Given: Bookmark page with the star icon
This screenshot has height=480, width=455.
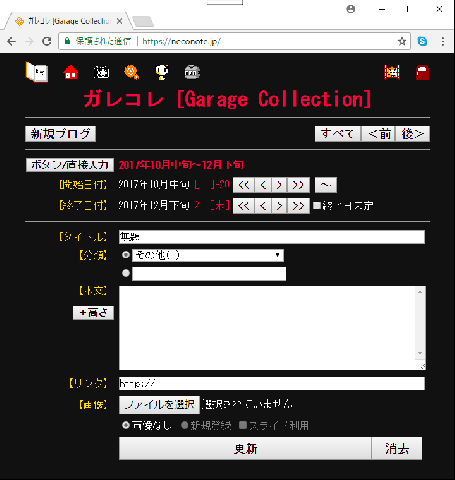Looking at the screenshot, I should tap(402, 41).
